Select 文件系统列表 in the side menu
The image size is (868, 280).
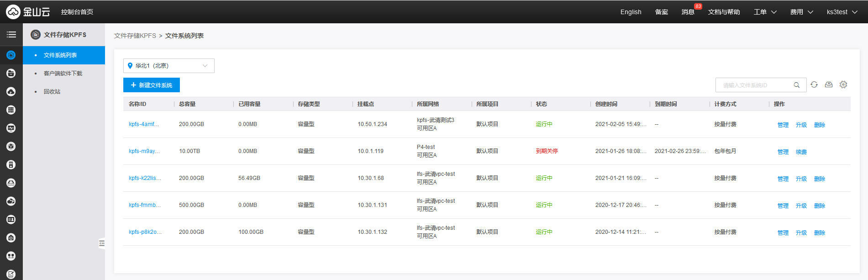coord(64,55)
